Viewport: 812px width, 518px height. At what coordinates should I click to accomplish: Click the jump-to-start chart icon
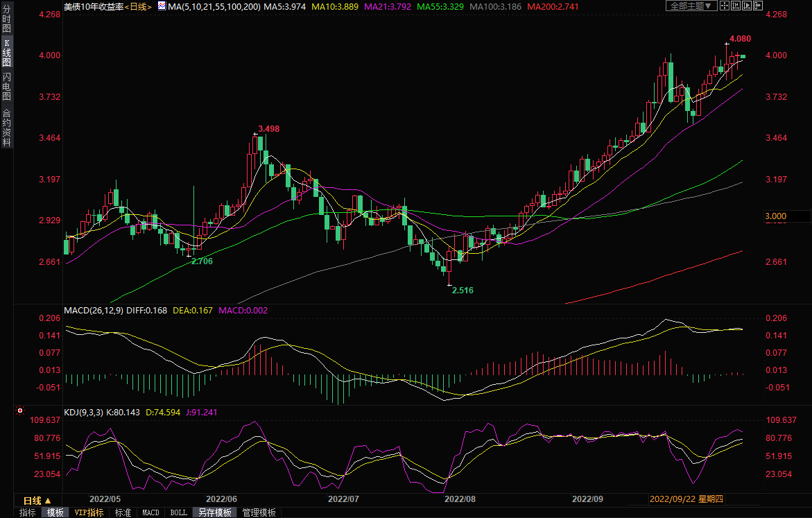point(736,6)
